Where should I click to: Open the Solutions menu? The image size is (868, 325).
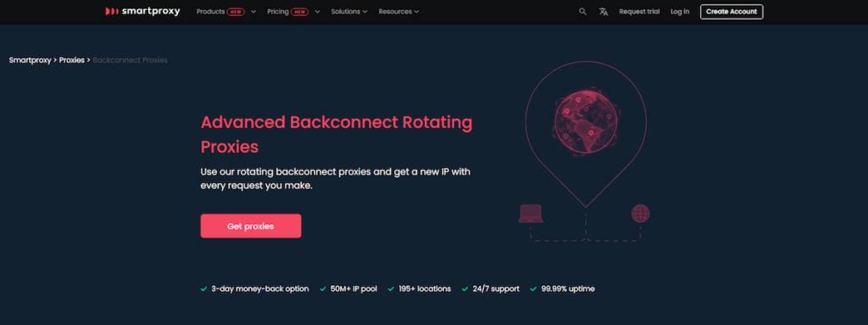[346, 12]
